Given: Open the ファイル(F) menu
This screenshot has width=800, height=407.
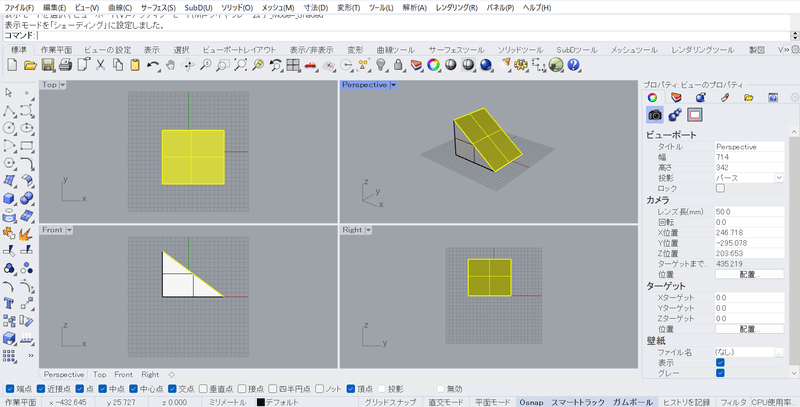Looking at the screenshot, I should click(x=19, y=8).
